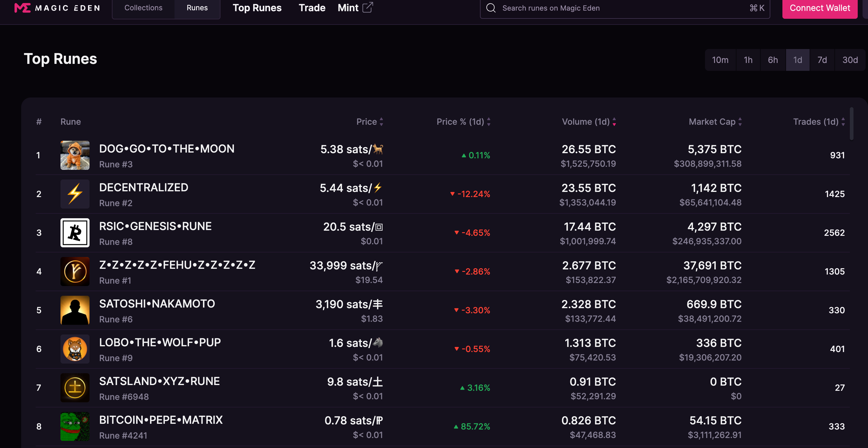Click the Rune column header

pos(71,122)
